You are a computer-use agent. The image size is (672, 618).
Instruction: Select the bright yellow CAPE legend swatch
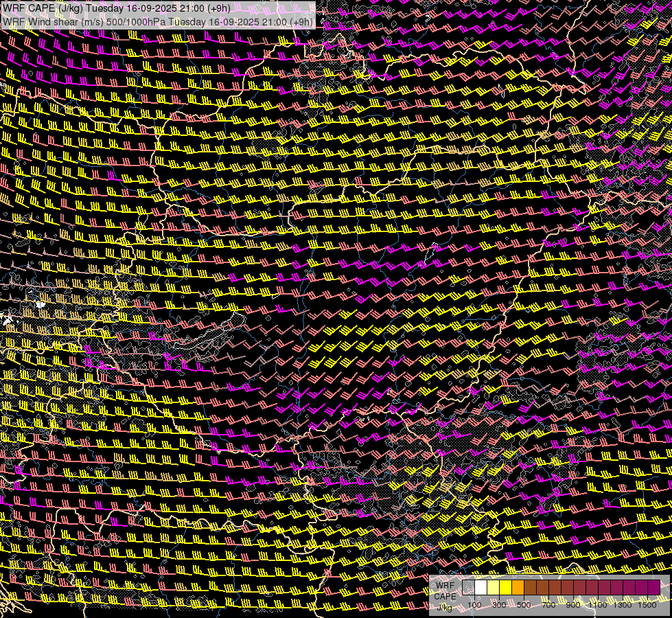505,588
